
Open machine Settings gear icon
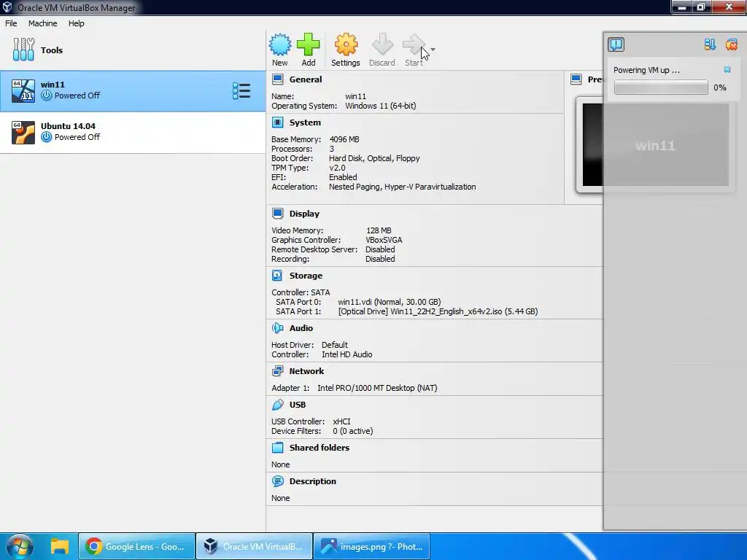[345, 44]
